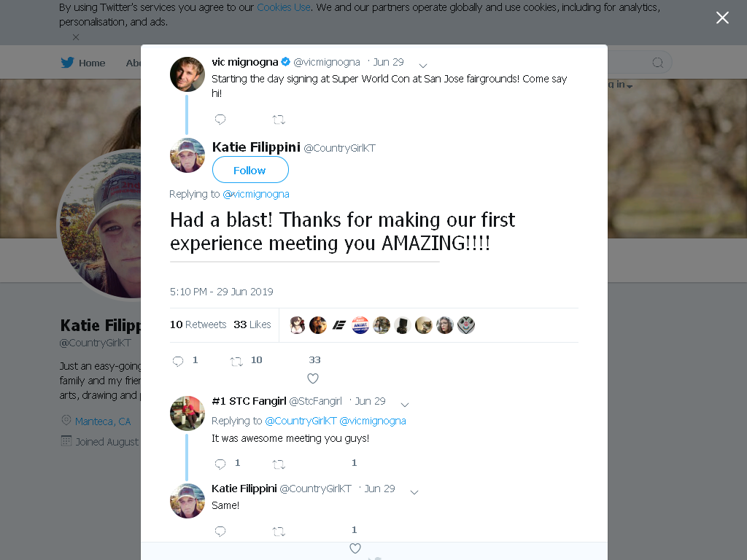
Task: Retweet vic mignogna's Super World Con tweet
Action: [x=279, y=120]
